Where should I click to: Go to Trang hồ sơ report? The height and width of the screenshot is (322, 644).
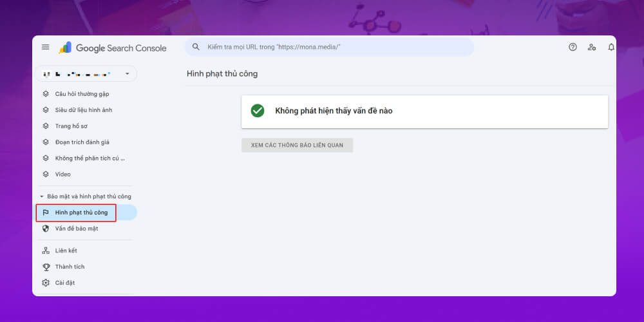click(x=71, y=126)
